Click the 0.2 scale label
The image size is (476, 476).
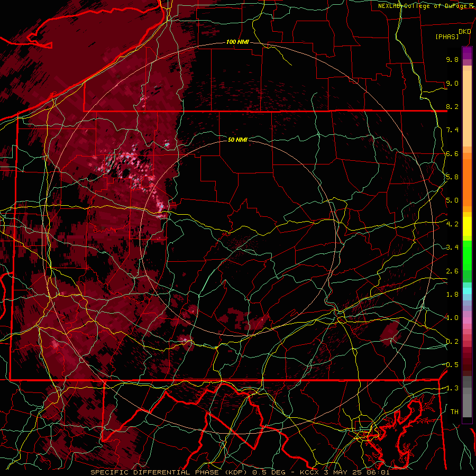pyautogui.click(x=452, y=342)
